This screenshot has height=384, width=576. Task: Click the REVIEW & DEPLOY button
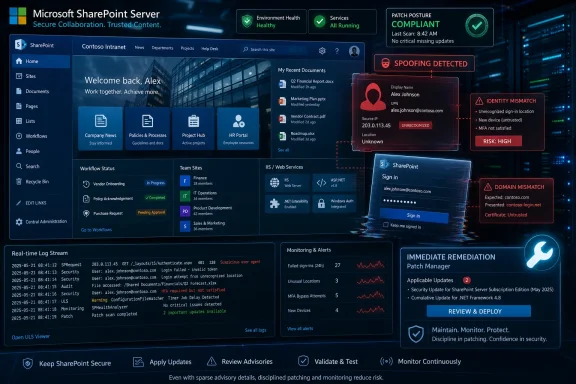point(479,311)
